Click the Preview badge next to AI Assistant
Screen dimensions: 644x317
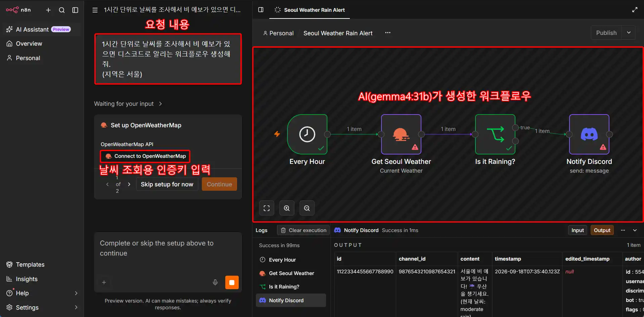point(61,29)
